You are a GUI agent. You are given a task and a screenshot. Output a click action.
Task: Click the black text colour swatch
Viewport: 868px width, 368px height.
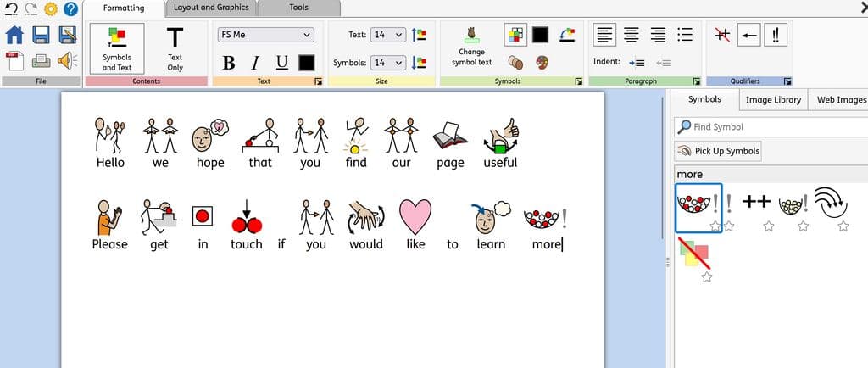pos(306,63)
